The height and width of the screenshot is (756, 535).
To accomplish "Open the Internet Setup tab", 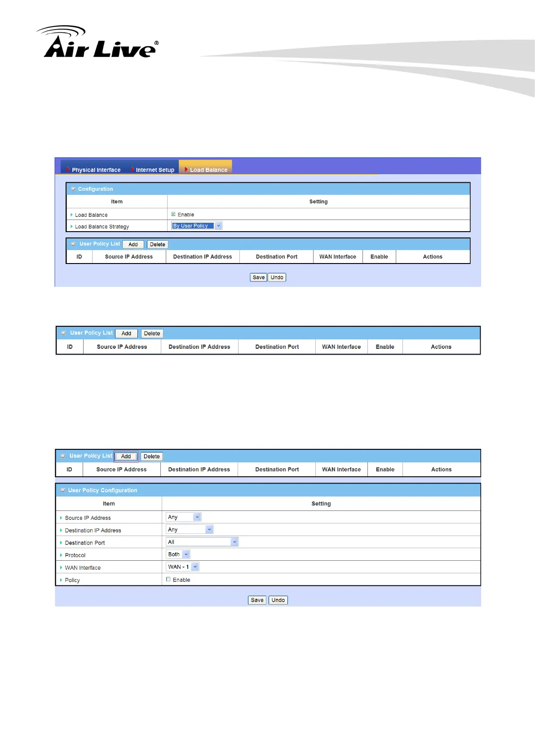I will point(155,170).
